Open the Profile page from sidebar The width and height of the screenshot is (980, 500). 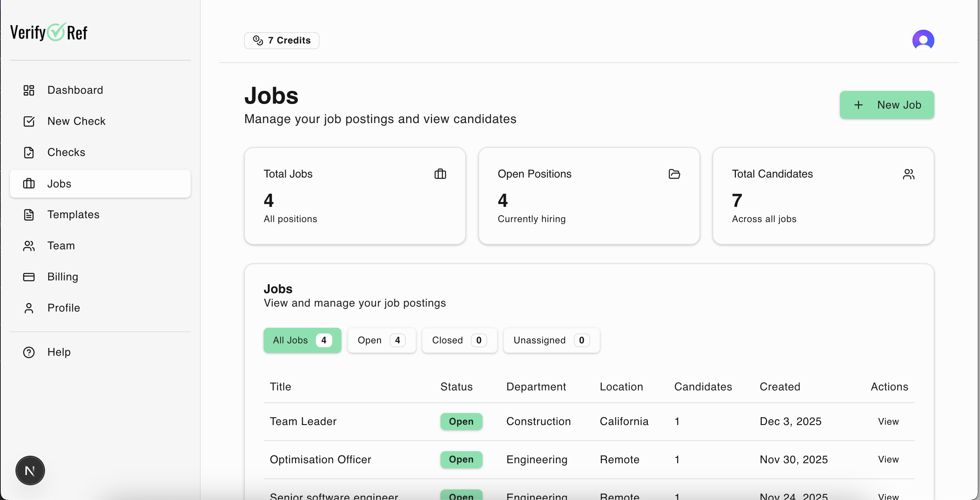click(x=63, y=308)
